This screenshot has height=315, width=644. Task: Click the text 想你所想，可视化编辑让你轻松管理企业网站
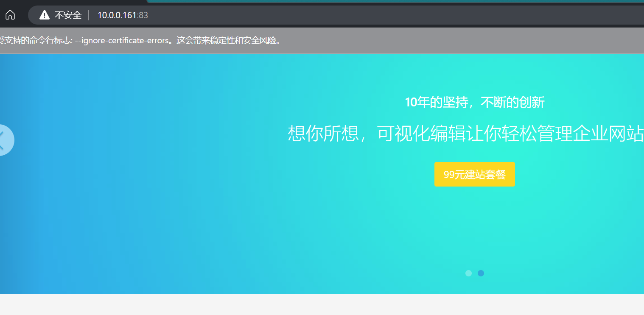(466, 133)
